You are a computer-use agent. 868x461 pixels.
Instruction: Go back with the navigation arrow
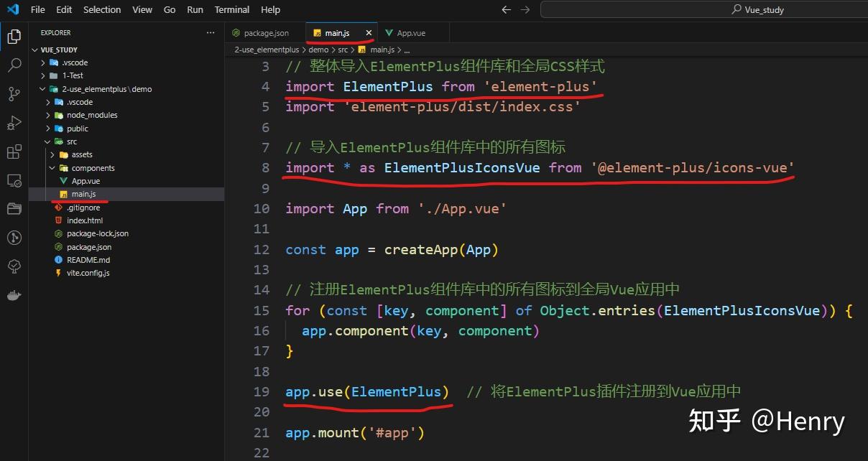pos(506,10)
